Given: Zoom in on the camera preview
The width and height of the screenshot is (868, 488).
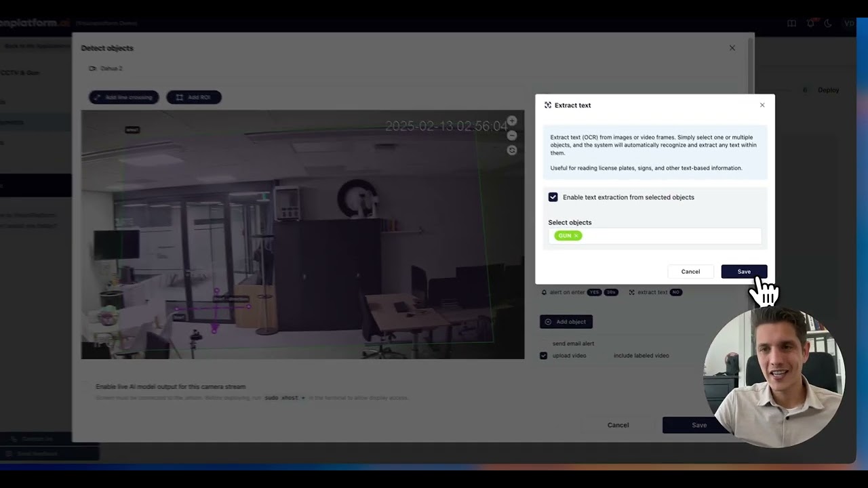Looking at the screenshot, I should click(x=512, y=121).
